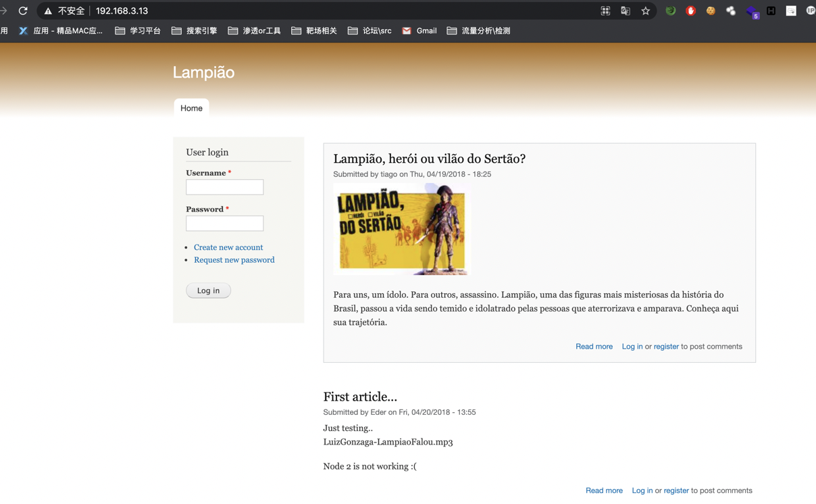Click register link under the Lampião article

pyautogui.click(x=666, y=347)
